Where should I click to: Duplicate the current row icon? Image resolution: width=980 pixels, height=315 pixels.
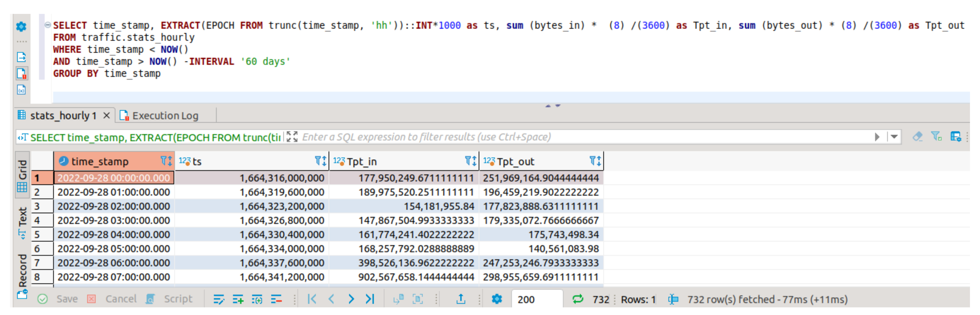tap(257, 299)
